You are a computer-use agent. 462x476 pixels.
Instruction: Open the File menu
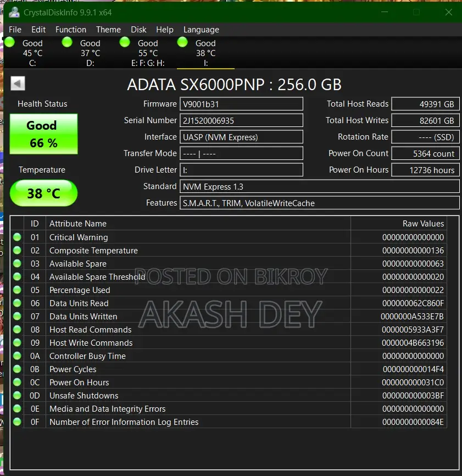pos(15,30)
